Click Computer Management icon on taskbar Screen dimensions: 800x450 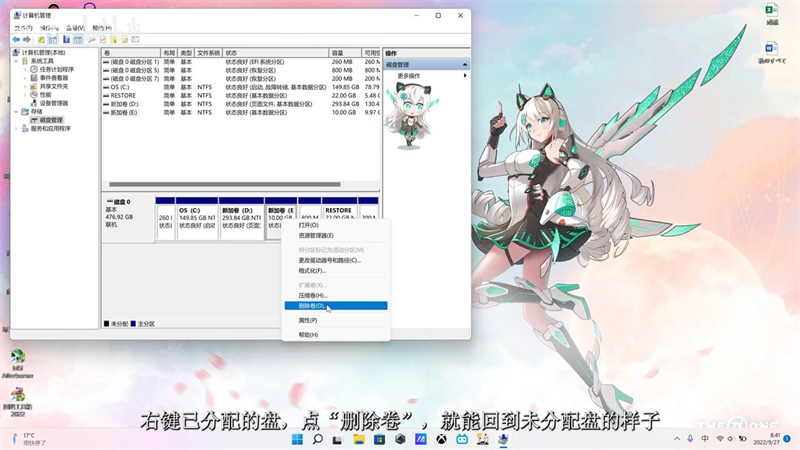click(x=503, y=439)
